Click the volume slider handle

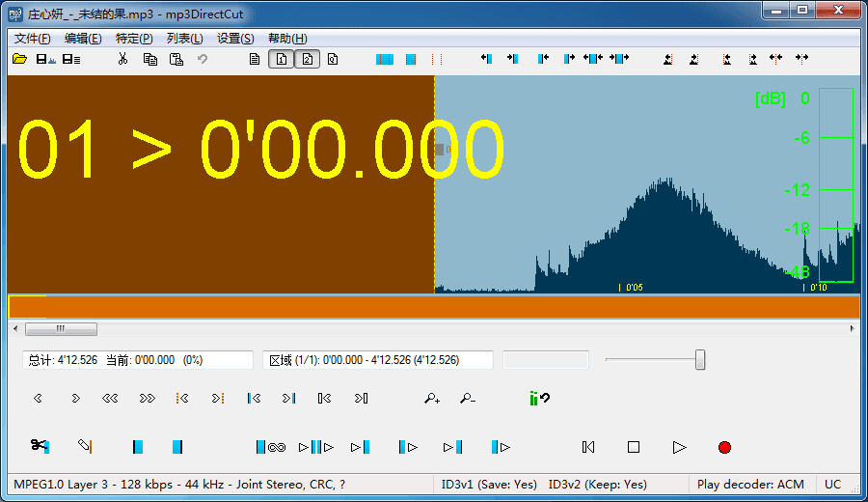(x=700, y=359)
